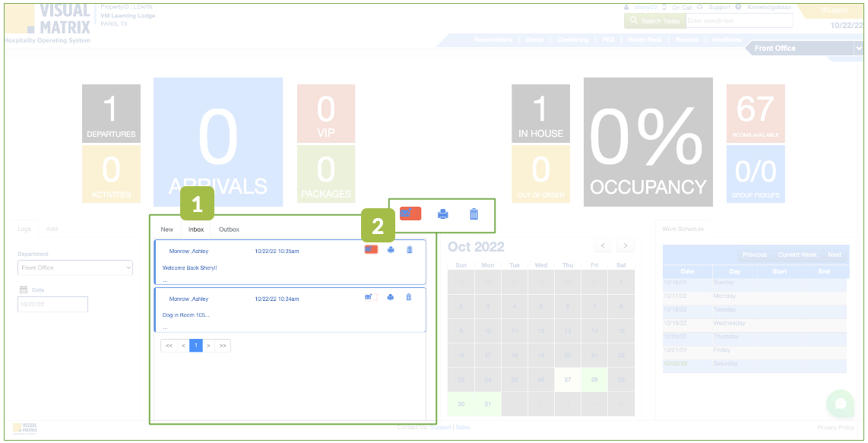Delete the Welcome Back Sheryl message
This screenshot has height=443, width=868.
409,249
